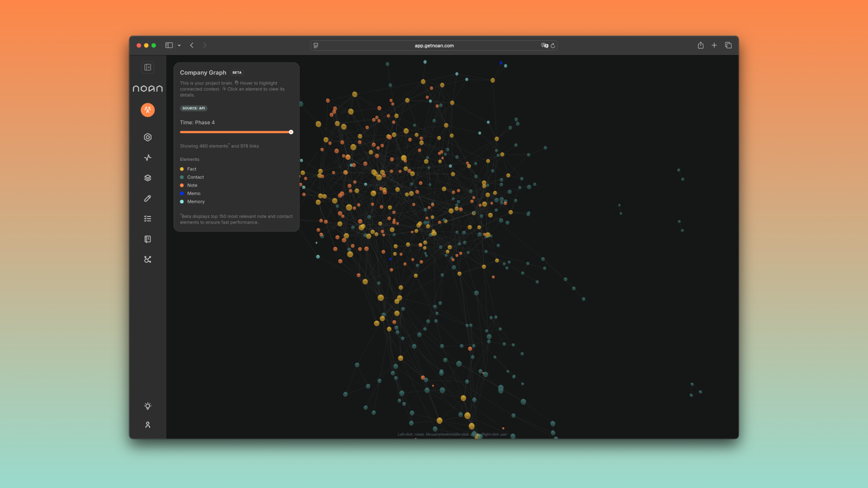Open the user profile icon
868x488 pixels.
pos(148,425)
